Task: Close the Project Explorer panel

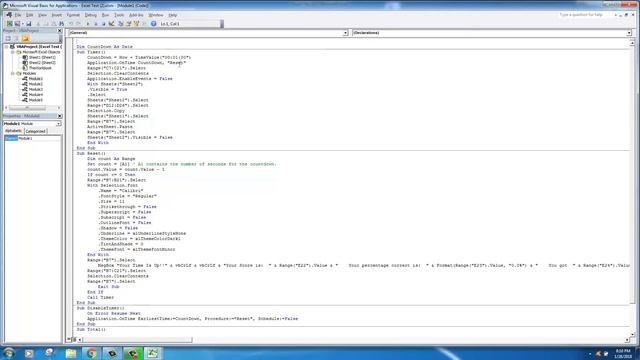Action: pos(60,31)
